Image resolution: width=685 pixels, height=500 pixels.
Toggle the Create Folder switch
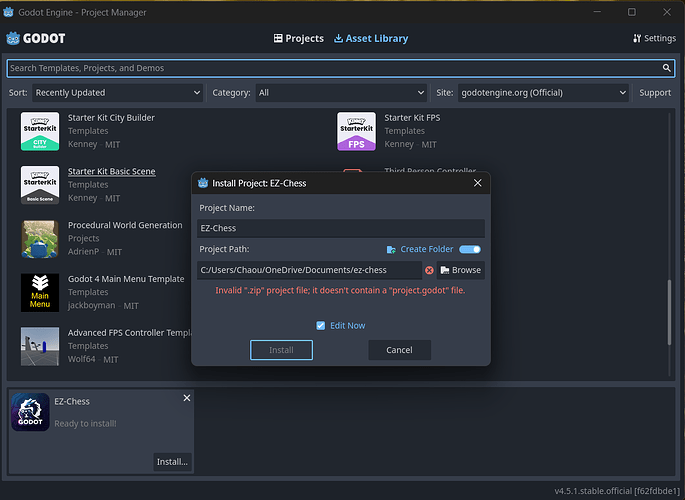coord(470,249)
